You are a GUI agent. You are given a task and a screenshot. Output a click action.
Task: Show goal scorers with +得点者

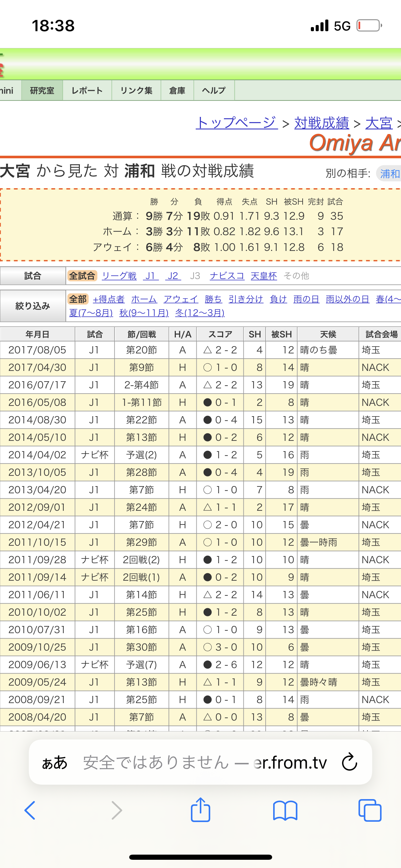point(109,299)
